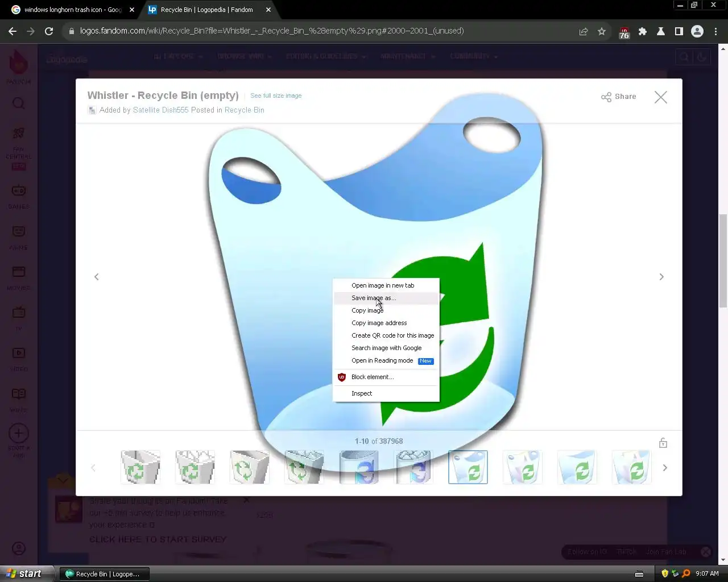Open the Chrome profile avatar

pos(697,32)
